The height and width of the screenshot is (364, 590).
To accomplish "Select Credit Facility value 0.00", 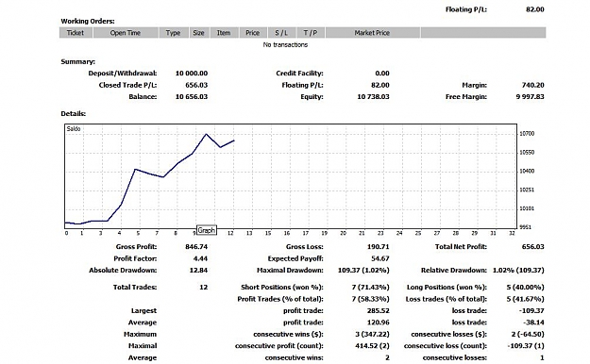I will (382, 74).
